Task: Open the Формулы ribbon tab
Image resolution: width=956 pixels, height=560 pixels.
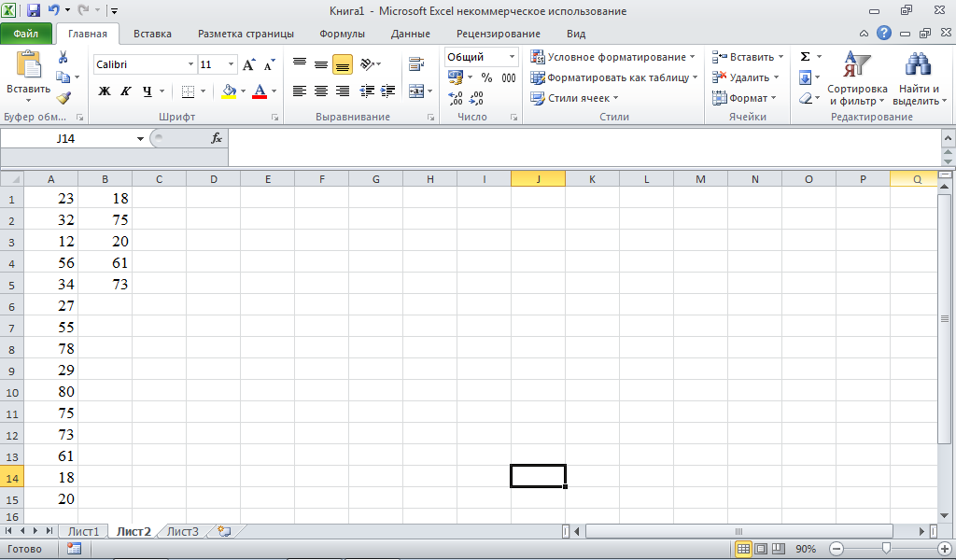Action: (x=342, y=34)
